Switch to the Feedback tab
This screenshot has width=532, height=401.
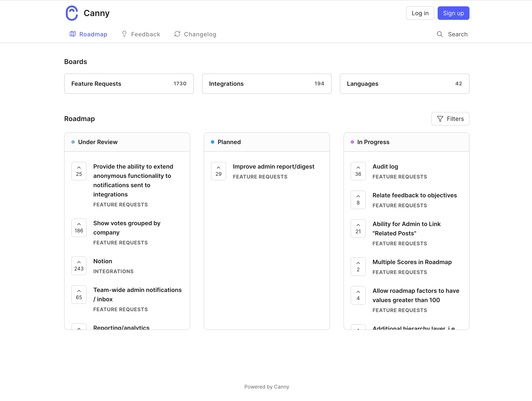tap(141, 34)
